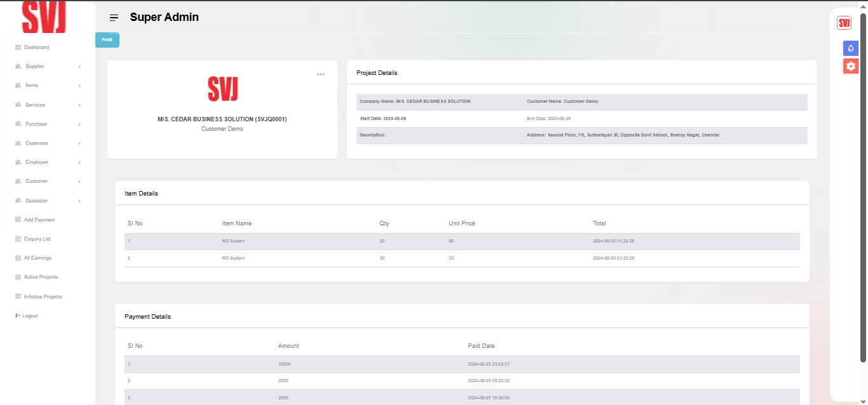Expand the Purchase submenu arrow
The width and height of the screenshot is (868, 405).
tap(79, 124)
